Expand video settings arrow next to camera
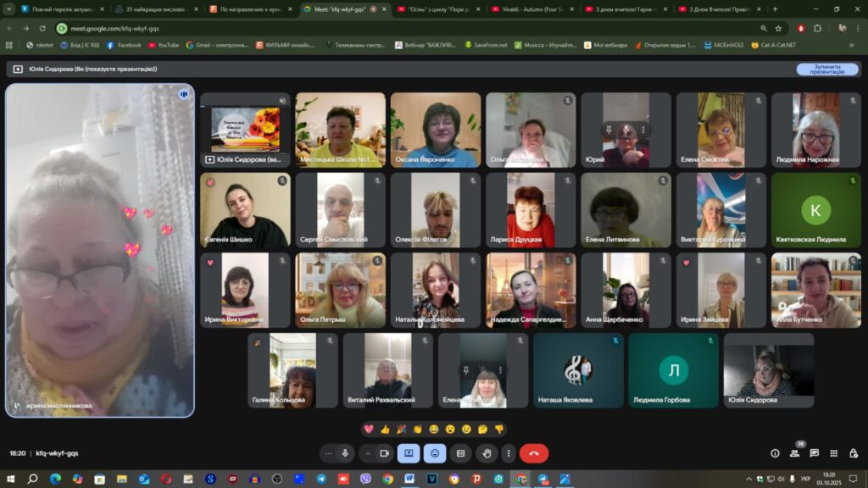 click(x=368, y=453)
